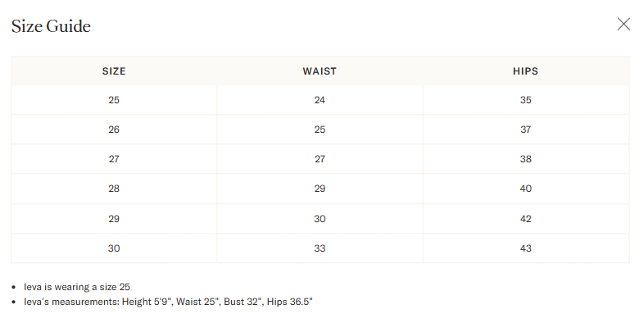The height and width of the screenshot is (323, 644).
Task: Select the size 28 row cell
Action: point(114,189)
